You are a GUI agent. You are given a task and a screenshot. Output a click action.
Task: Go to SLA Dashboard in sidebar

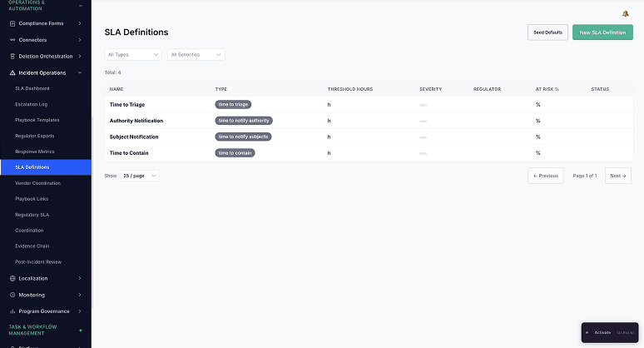pos(32,88)
